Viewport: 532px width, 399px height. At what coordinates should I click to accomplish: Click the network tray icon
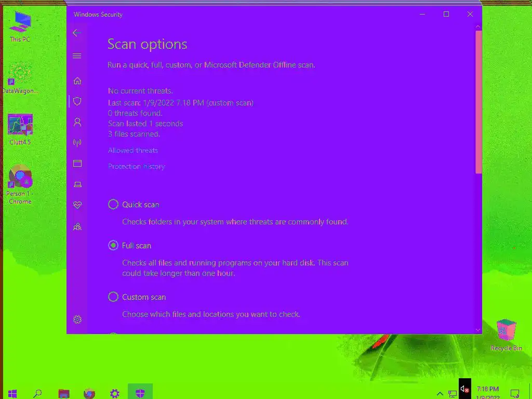453,394
